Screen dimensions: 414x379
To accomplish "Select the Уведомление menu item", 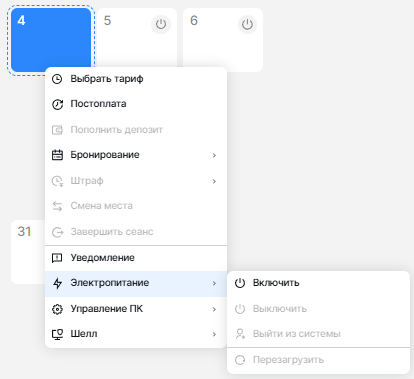I will (136, 258).
